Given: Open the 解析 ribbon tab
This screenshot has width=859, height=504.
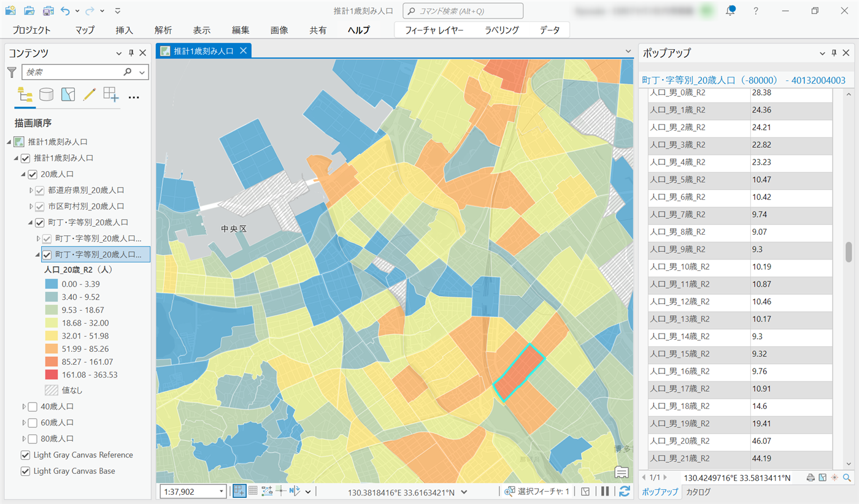Looking at the screenshot, I should point(163,30).
